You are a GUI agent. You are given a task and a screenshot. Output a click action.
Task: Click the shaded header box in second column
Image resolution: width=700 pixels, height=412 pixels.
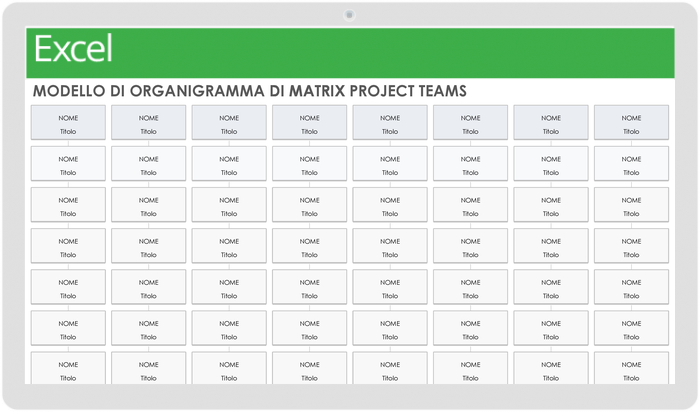pos(148,123)
